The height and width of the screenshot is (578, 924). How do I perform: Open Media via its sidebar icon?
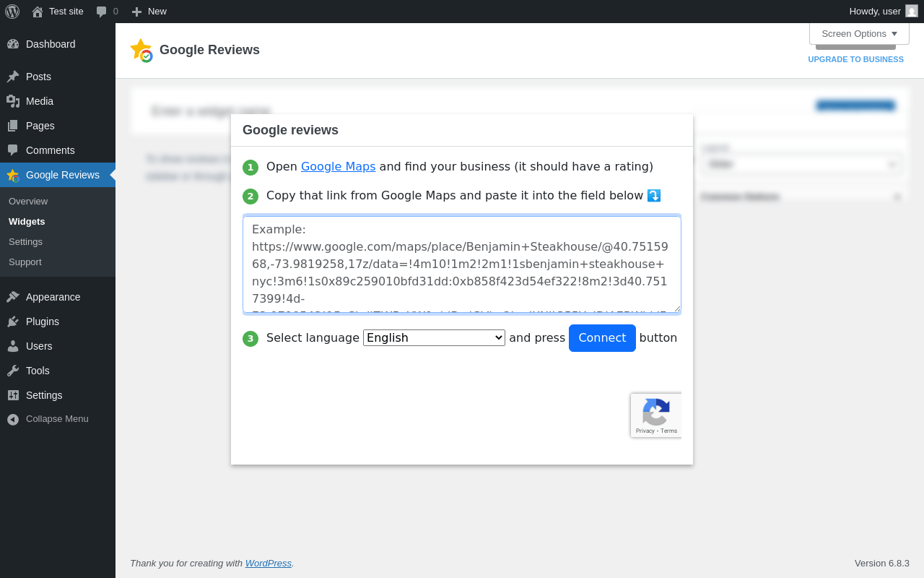click(x=13, y=101)
